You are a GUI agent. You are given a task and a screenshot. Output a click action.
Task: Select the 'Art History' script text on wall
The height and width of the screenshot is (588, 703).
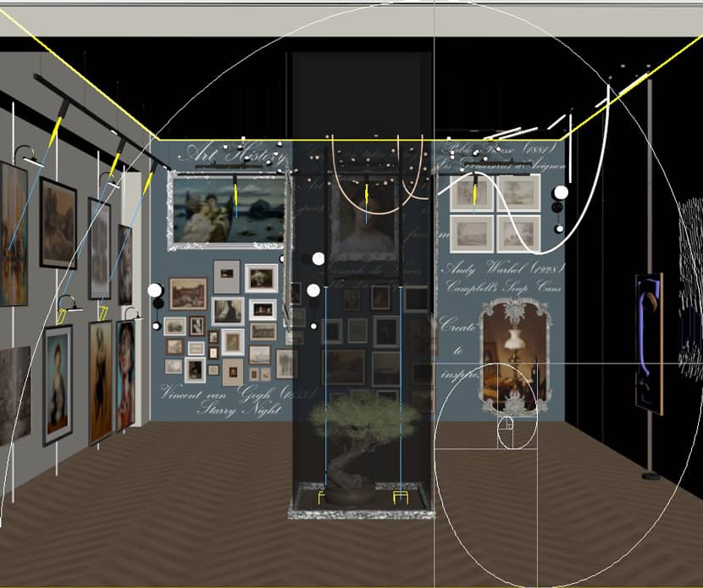coord(231,154)
